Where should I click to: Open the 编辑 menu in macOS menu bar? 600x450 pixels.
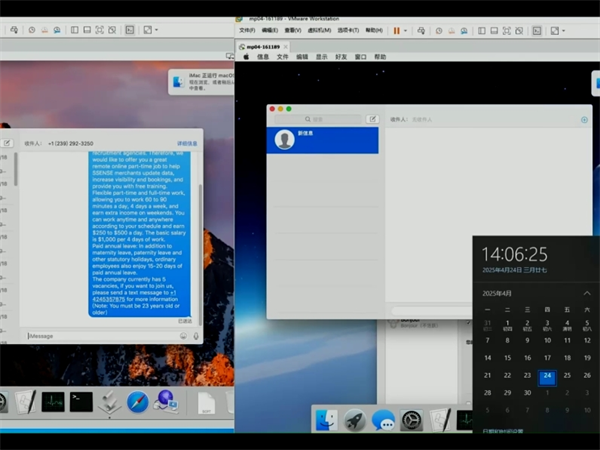point(302,57)
